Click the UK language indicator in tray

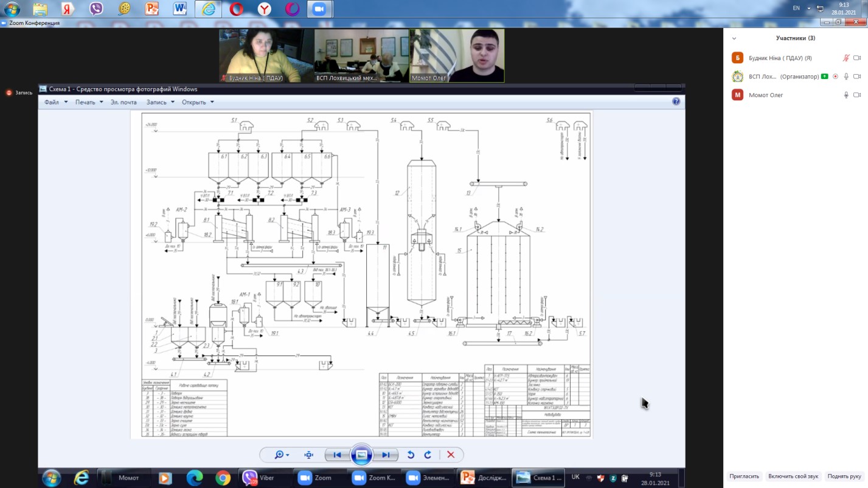tap(575, 477)
